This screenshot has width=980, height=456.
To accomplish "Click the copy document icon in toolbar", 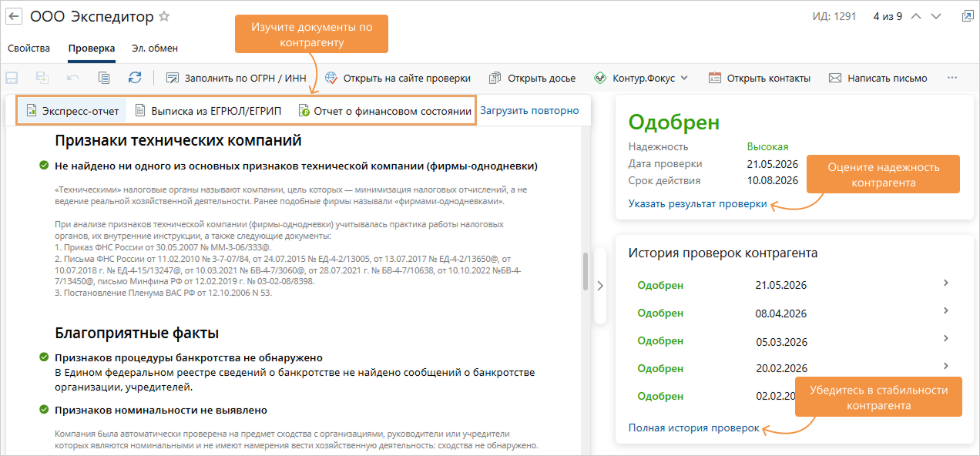I will pyautogui.click(x=104, y=78).
